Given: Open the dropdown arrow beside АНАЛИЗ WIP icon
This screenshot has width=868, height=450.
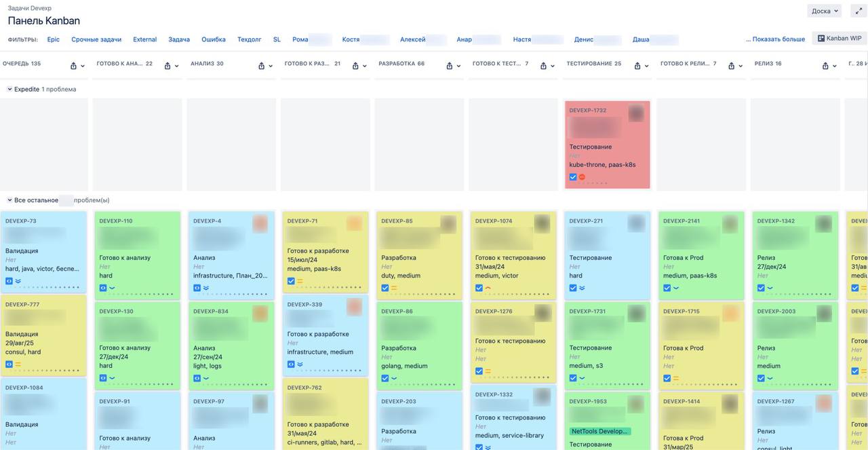Looking at the screenshot, I should 270,65.
